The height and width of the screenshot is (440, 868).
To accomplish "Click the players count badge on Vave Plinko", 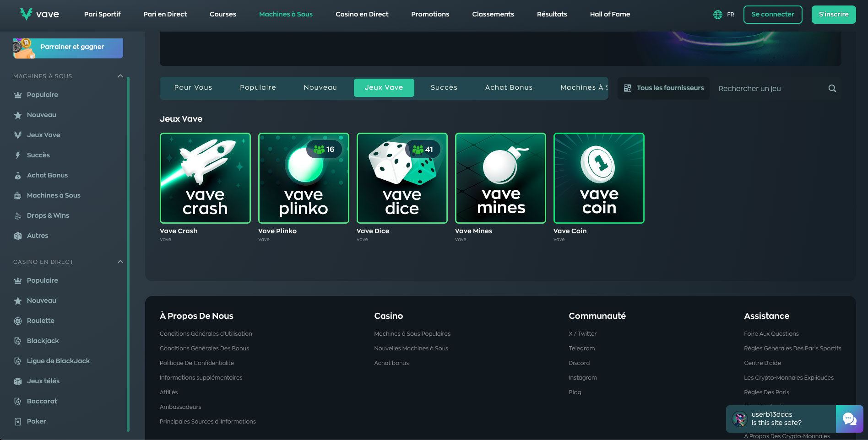I will [324, 149].
